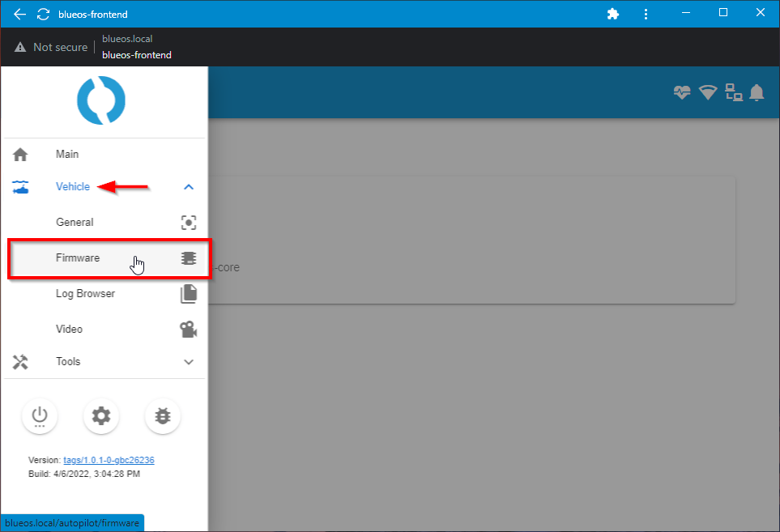
Task: Open the browser three-dot menu
Action: (646, 14)
